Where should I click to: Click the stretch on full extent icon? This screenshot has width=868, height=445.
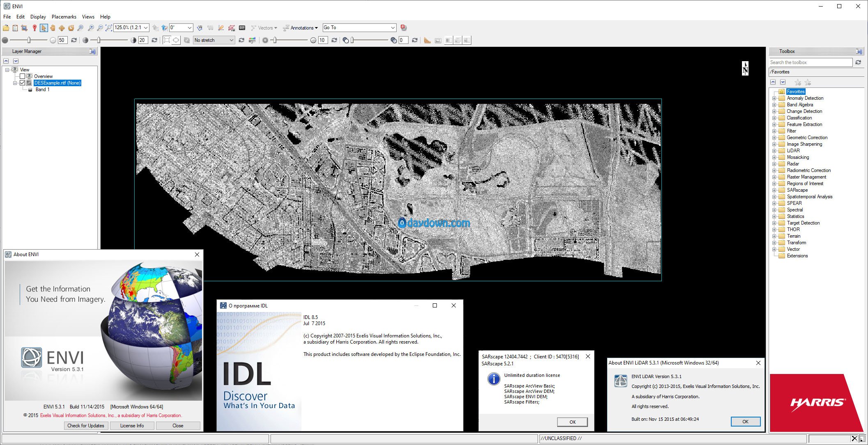[x=167, y=40]
